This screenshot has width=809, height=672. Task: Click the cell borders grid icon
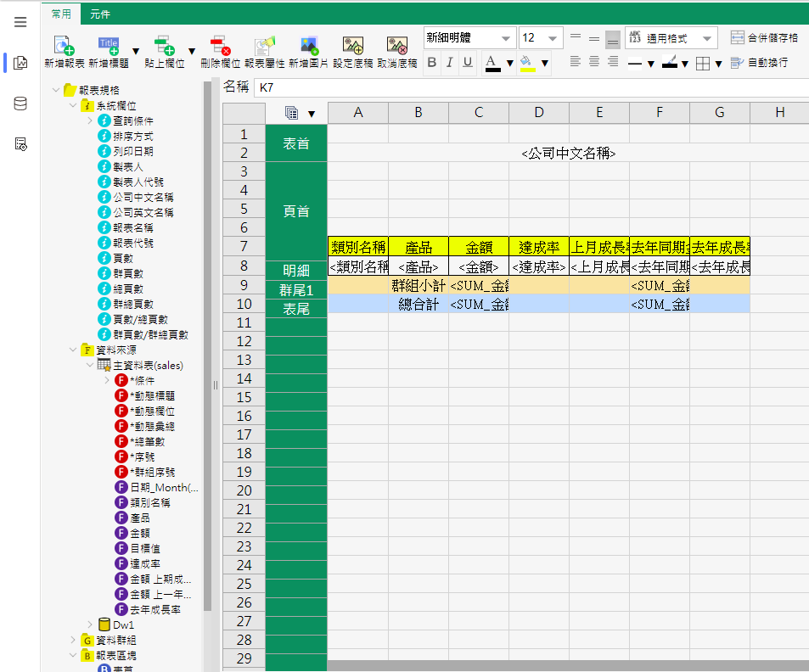pos(703,64)
